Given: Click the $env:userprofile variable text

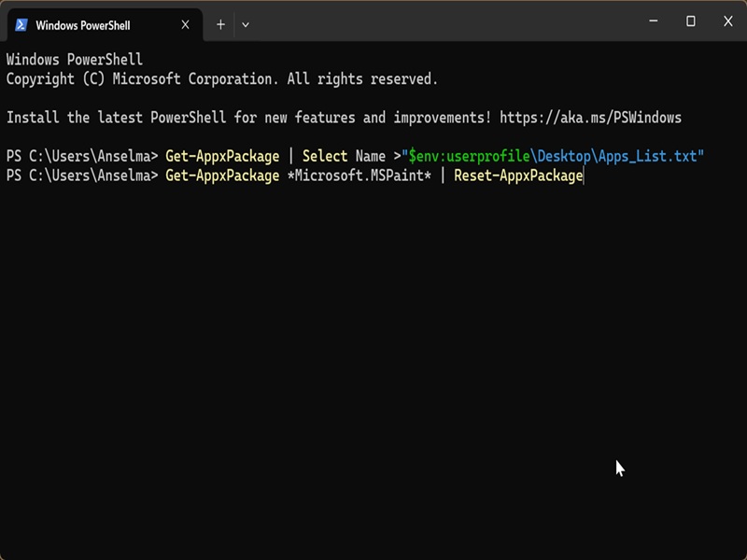Looking at the screenshot, I should point(469,156).
